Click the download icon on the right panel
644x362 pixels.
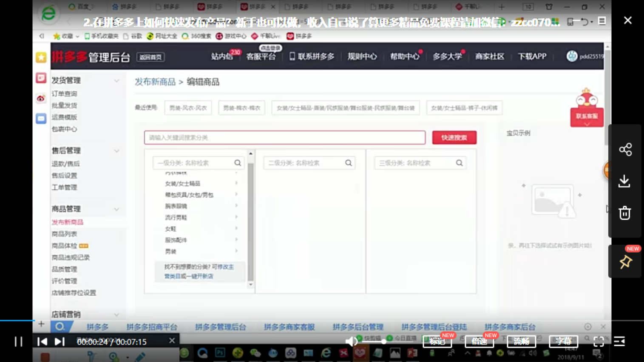624,181
